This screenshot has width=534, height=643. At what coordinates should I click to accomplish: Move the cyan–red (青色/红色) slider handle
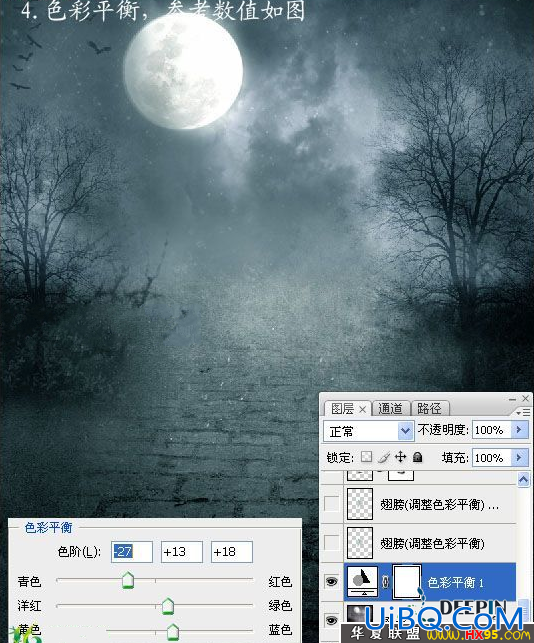coord(128,580)
